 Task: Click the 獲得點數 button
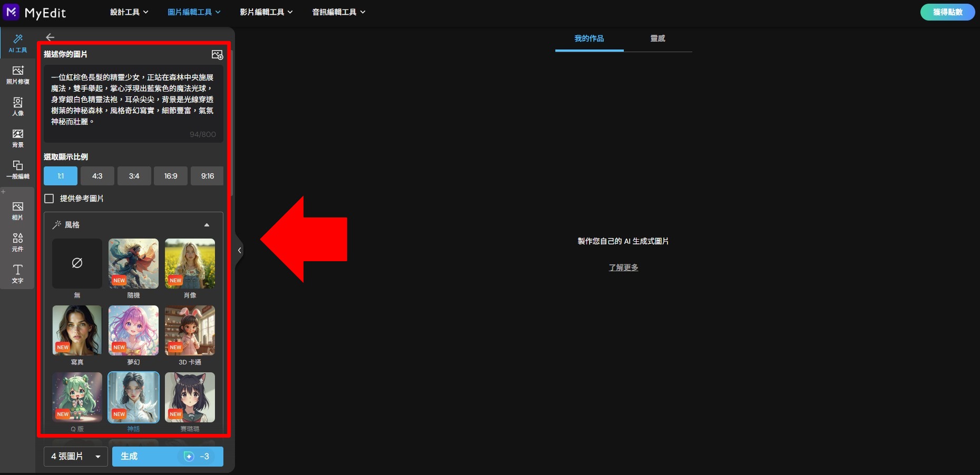[947, 12]
